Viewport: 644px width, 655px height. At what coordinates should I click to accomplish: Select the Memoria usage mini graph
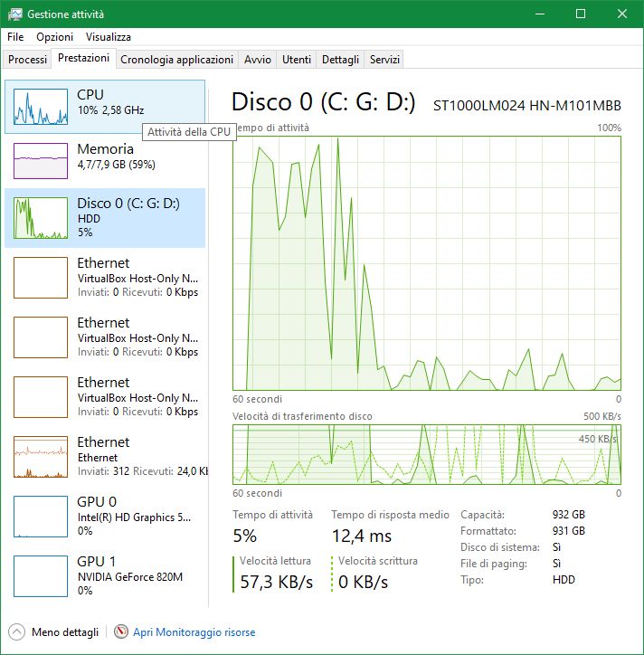click(41, 161)
